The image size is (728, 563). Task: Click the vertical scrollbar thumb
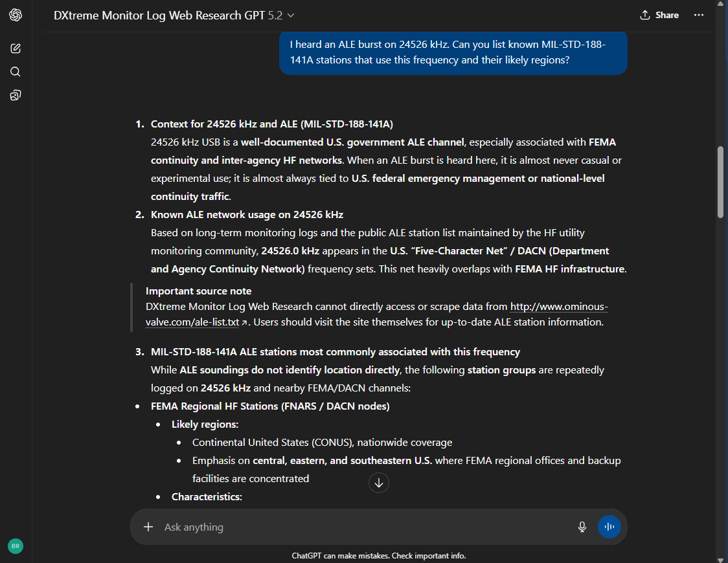pos(721,181)
